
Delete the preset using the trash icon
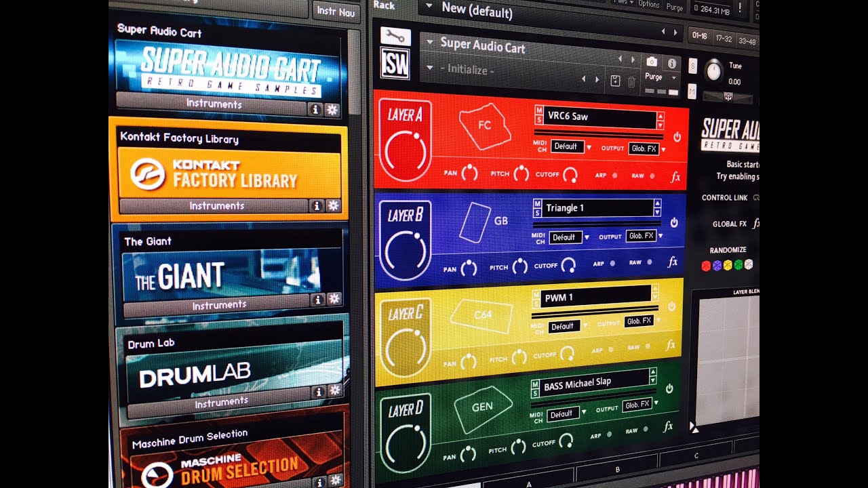[x=631, y=82]
